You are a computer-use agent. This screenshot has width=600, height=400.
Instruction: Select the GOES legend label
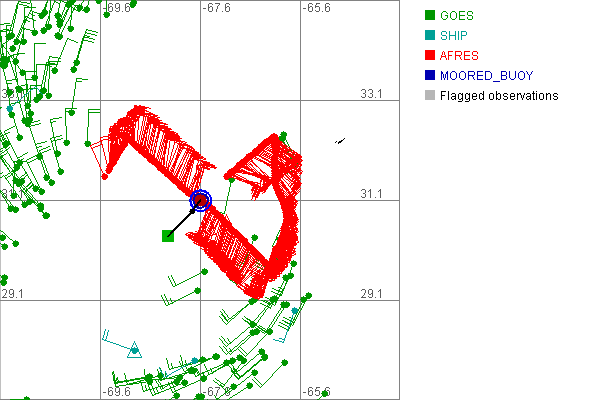point(456,16)
